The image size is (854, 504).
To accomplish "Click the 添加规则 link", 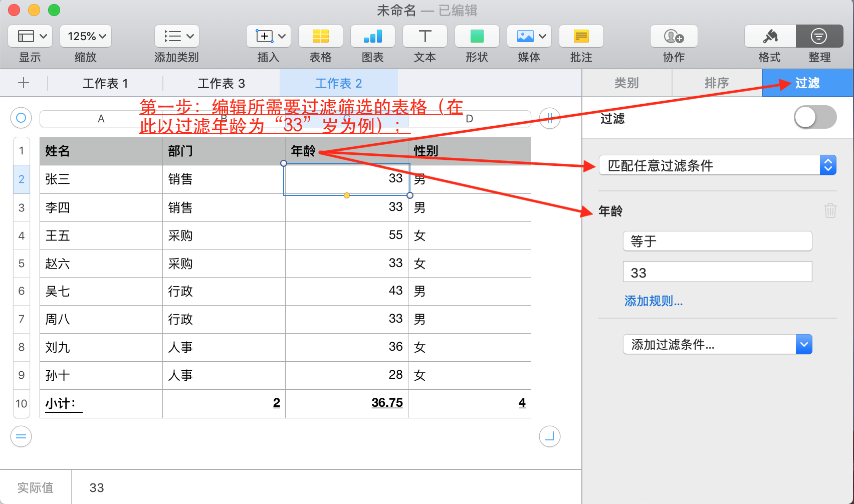I will click(653, 301).
